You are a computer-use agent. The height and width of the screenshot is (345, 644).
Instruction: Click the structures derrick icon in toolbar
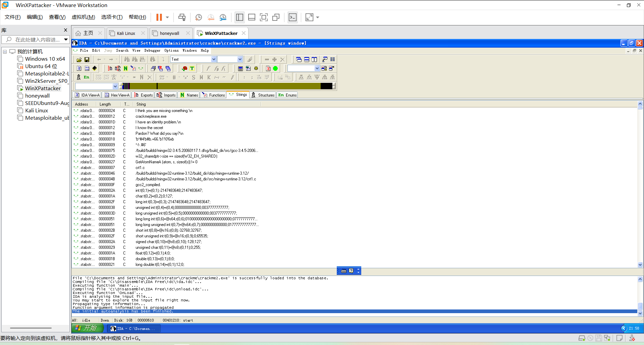point(79,77)
